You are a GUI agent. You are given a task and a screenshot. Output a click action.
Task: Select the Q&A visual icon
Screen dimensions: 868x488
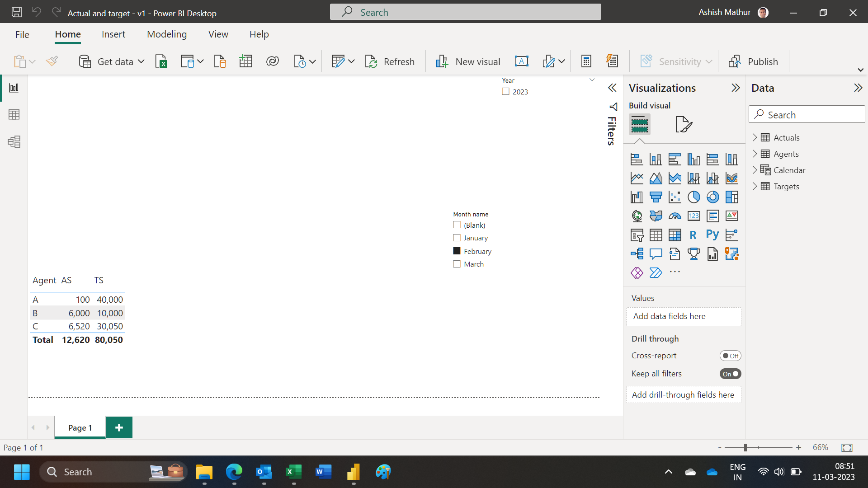tap(656, 254)
